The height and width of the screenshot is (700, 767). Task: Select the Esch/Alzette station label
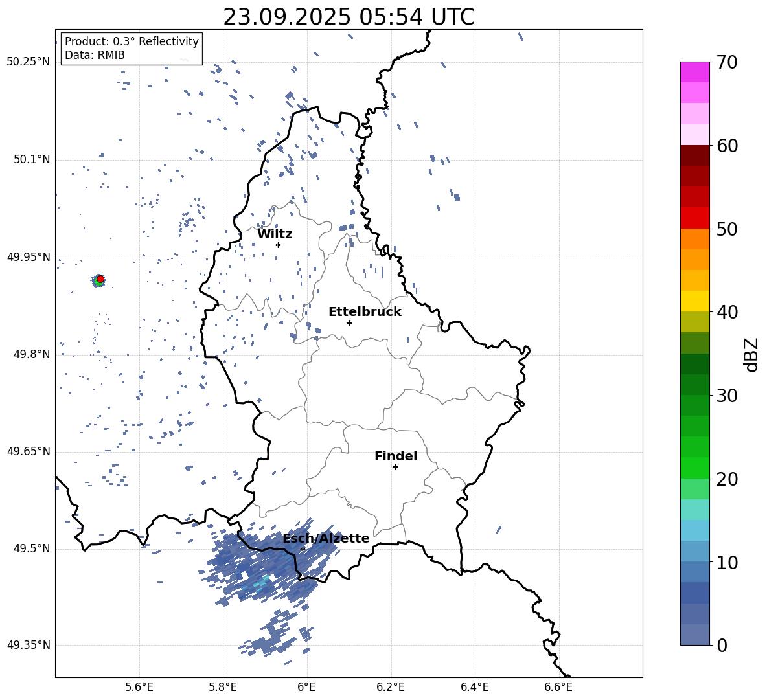click(326, 538)
